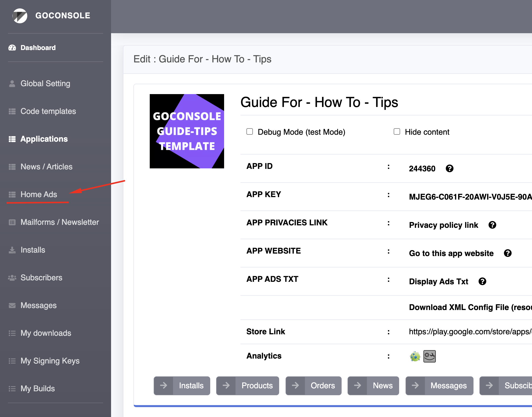Open the Google Play store link
Image resolution: width=532 pixels, height=417 pixels.
click(470, 331)
